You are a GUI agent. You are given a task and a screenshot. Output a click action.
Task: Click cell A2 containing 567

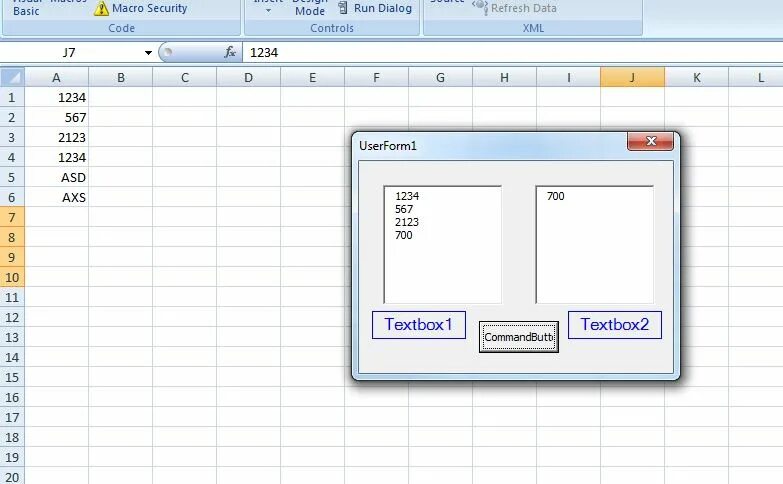[56, 117]
